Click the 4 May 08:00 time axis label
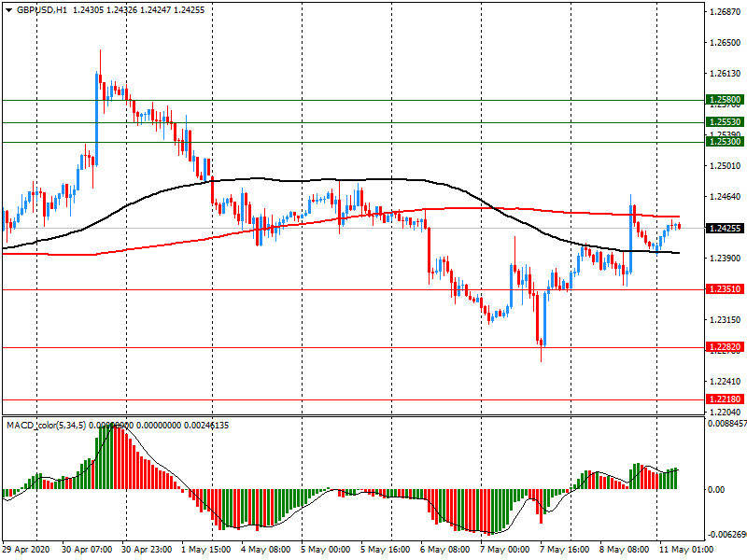747x560 pixels. click(265, 550)
